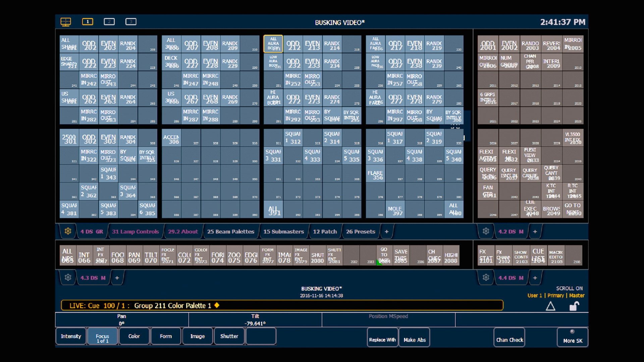
Task: Click the Tilt -79.641° encoder field
Action: tap(255, 320)
